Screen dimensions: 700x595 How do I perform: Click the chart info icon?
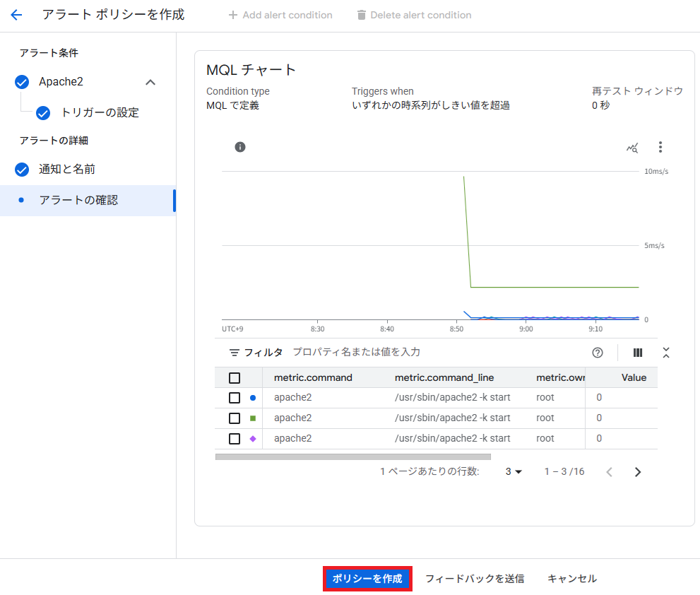pos(240,147)
